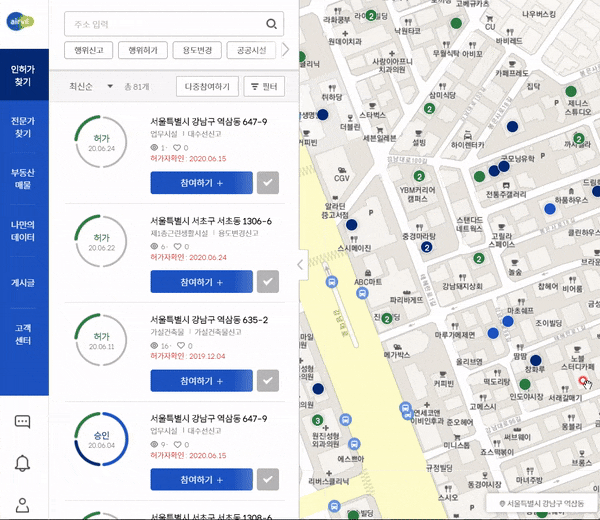Click the 총 81개 result count
This screenshot has width=600, height=520.
pos(137,87)
